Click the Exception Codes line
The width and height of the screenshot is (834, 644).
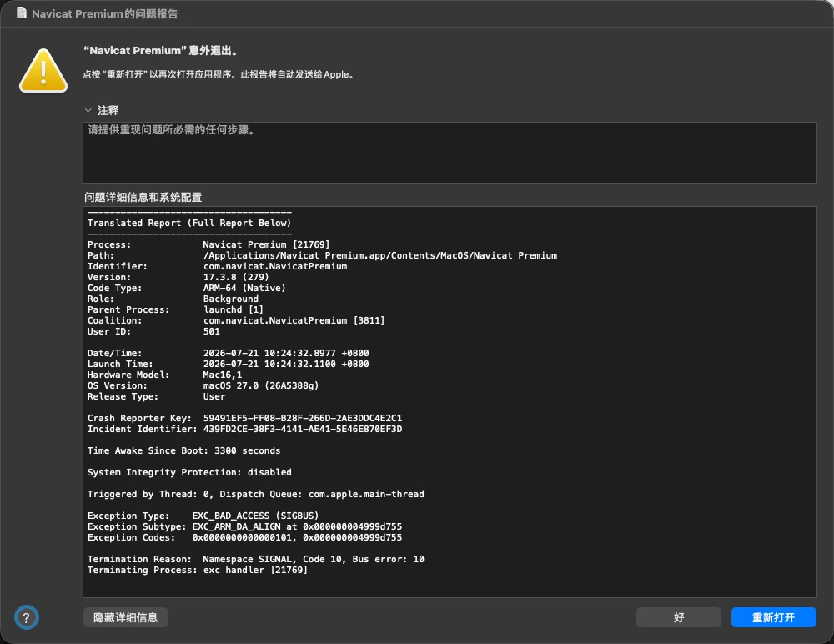pyautogui.click(x=244, y=537)
